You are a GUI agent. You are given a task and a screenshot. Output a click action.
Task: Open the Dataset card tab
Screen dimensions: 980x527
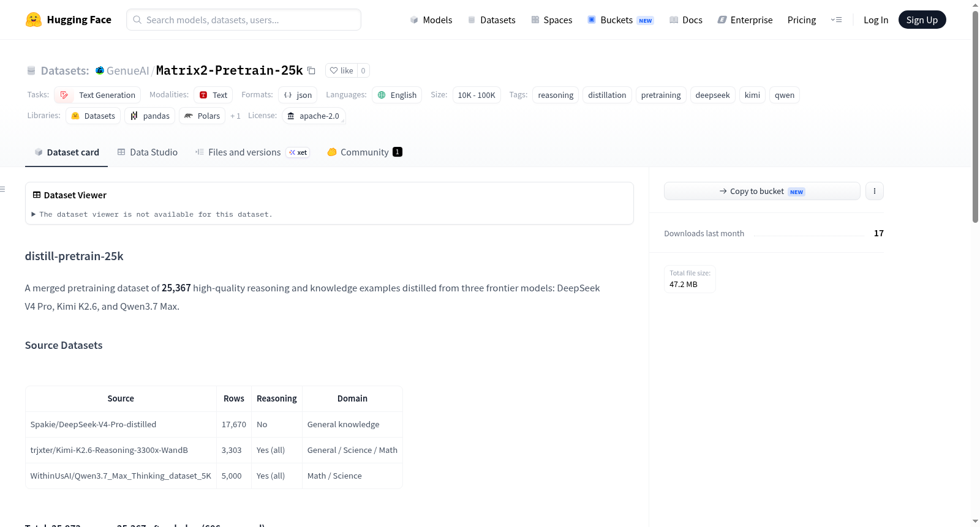pos(66,152)
